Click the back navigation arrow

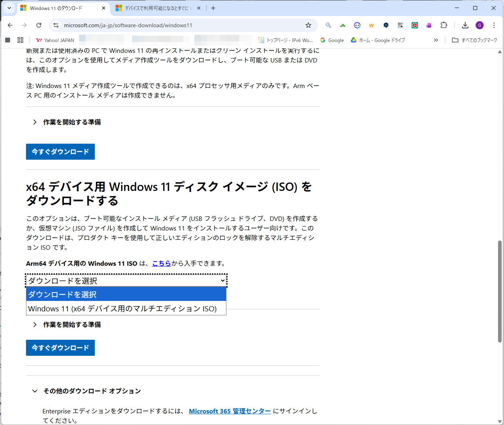(x=10, y=25)
